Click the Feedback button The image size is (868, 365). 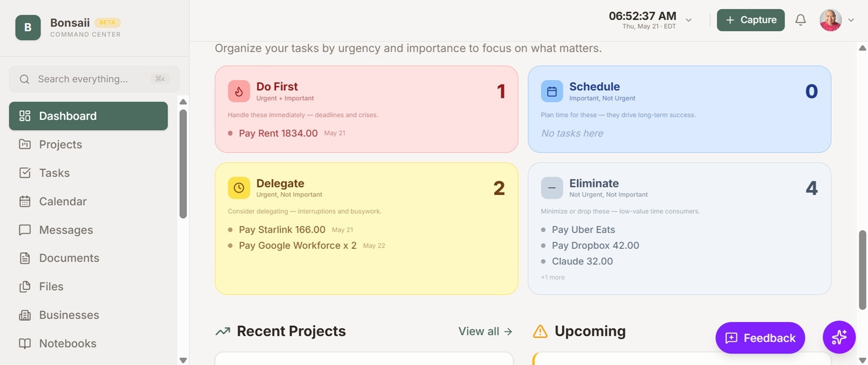760,338
